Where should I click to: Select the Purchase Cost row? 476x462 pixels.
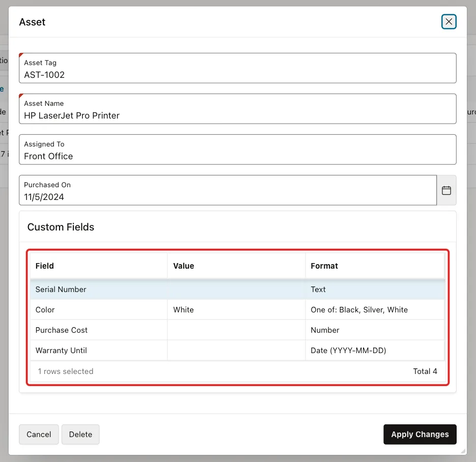tap(237, 330)
